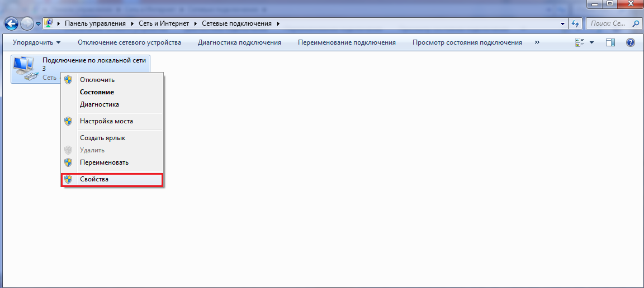The width and height of the screenshot is (644, 288).
Task: Click the search magnifier icon
Action: coord(635,24)
